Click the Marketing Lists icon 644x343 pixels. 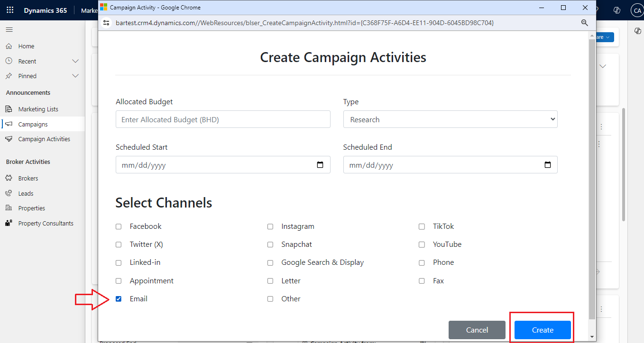pyautogui.click(x=9, y=109)
